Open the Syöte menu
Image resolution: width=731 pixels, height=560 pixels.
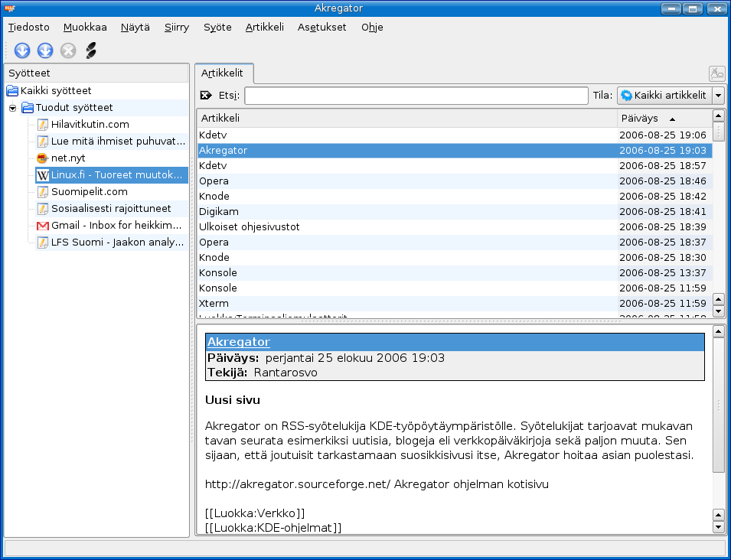(x=217, y=27)
